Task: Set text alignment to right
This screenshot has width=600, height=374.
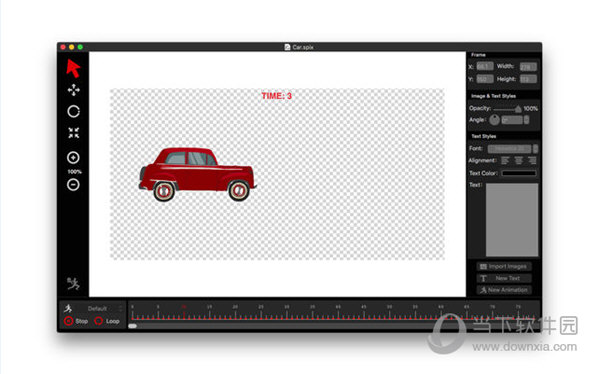Action: coord(532,160)
